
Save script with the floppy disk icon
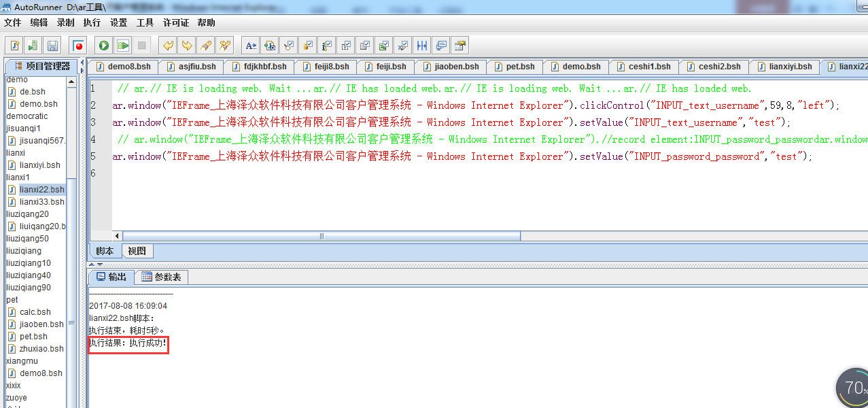tap(52, 46)
